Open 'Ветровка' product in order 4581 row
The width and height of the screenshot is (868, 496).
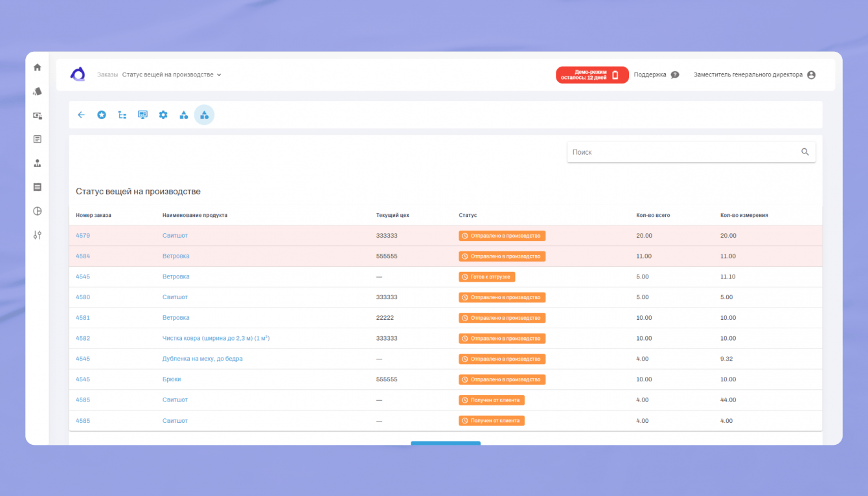coord(176,318)
